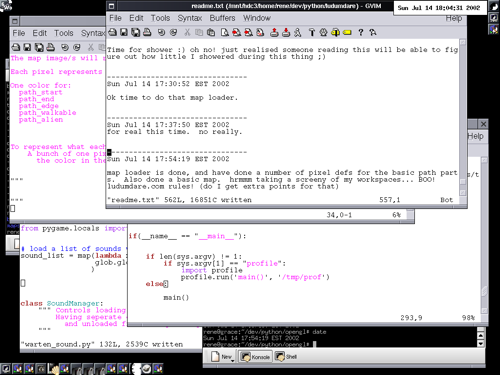Click Save Session icon in readme.txt toolbar
Viewport: 500px width, 375px height.
286,32
